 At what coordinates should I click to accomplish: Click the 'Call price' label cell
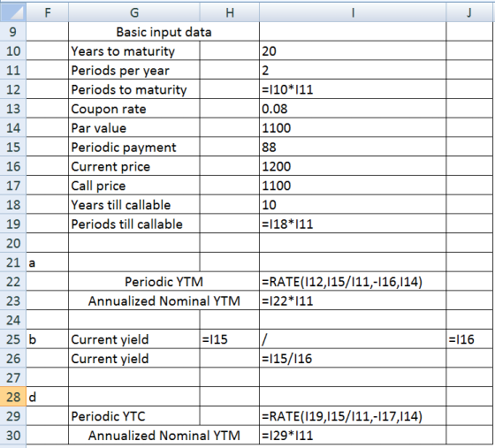(134, 186)
